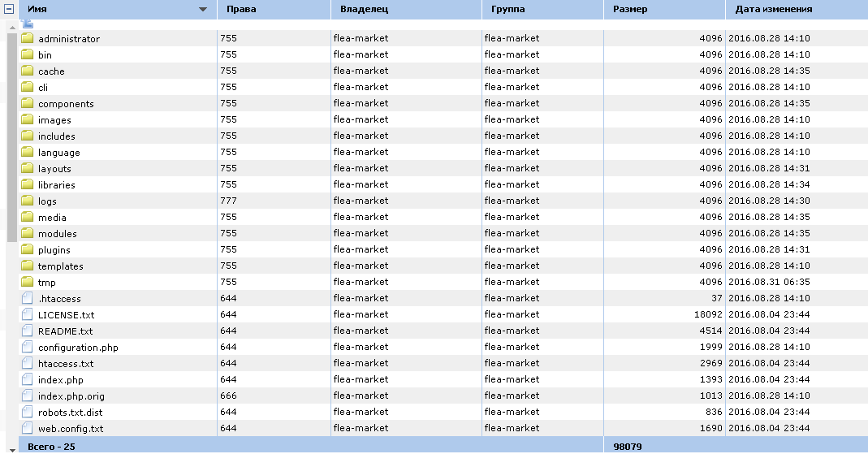Click the tmp folder icon
Viewport: 868px width, 454px height.
(x=28, y=282)
